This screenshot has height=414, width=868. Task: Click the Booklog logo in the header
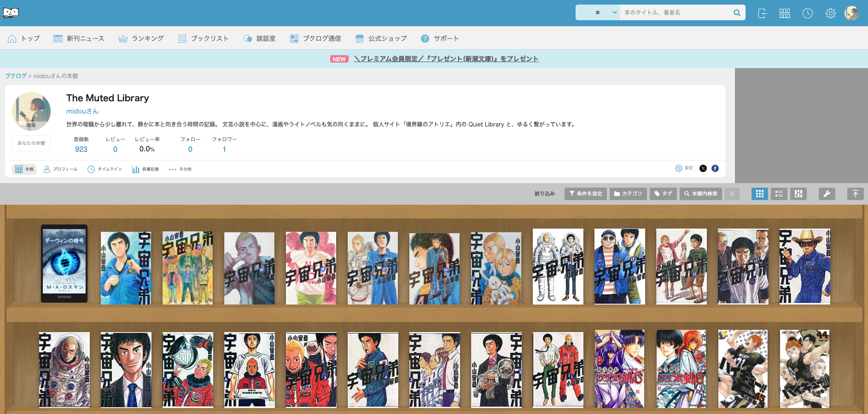[x=11, y=13]
